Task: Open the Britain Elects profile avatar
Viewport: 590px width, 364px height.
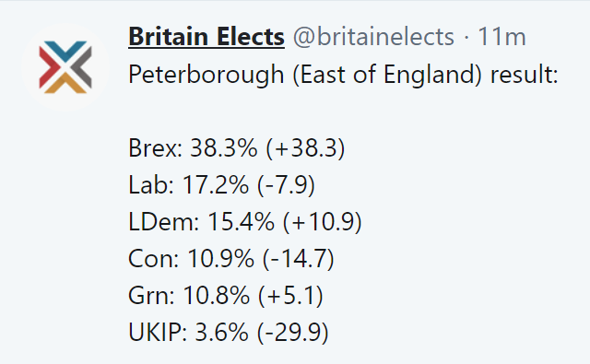Action: (65, 67)
